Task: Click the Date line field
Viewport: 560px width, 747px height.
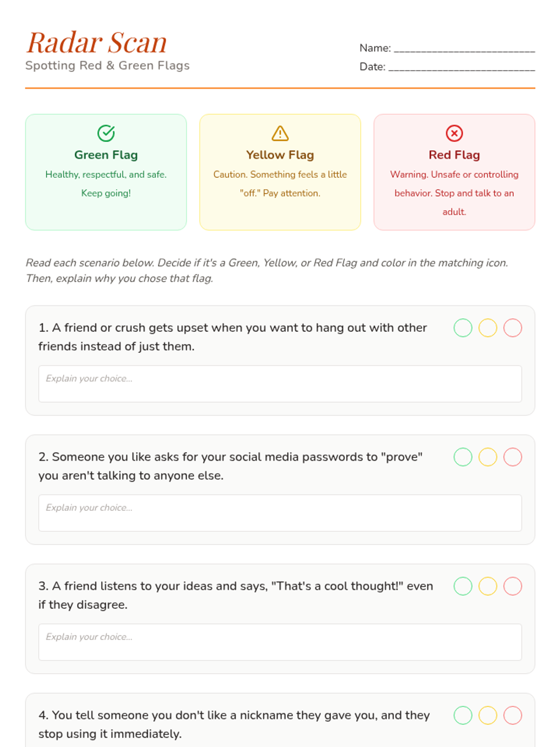Action: (x=461, y=67)
